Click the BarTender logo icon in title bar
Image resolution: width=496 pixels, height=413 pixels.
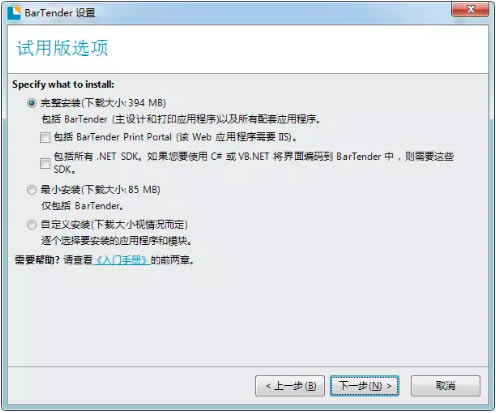[x=14, y=13]
